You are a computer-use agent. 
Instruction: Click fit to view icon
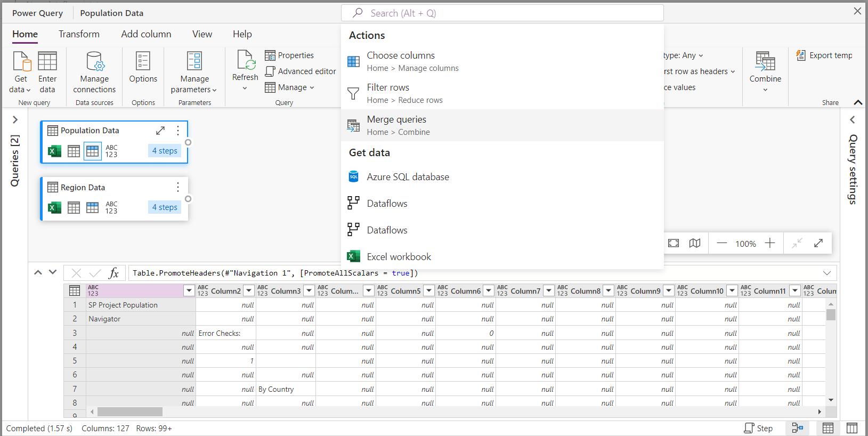coord(674,243)
